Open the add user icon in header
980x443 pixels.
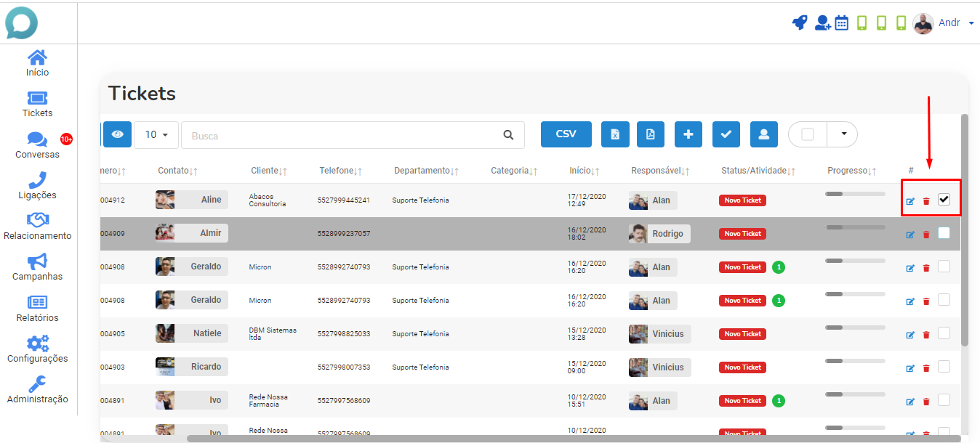click(x=822, y=23)
